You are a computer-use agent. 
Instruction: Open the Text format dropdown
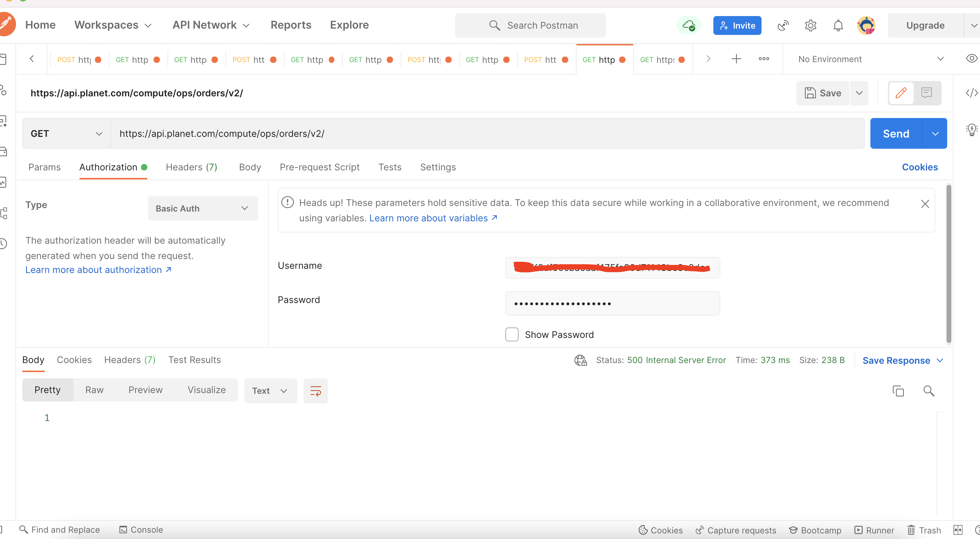(270, 391)
